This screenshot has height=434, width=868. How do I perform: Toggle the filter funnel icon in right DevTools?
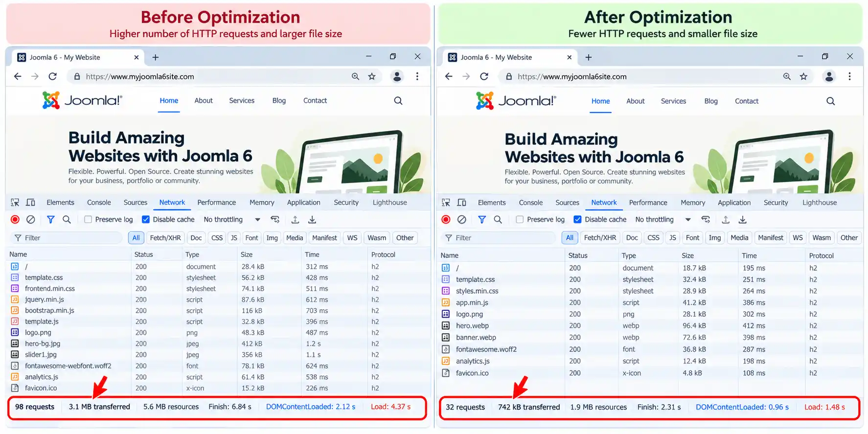point(482,219)
